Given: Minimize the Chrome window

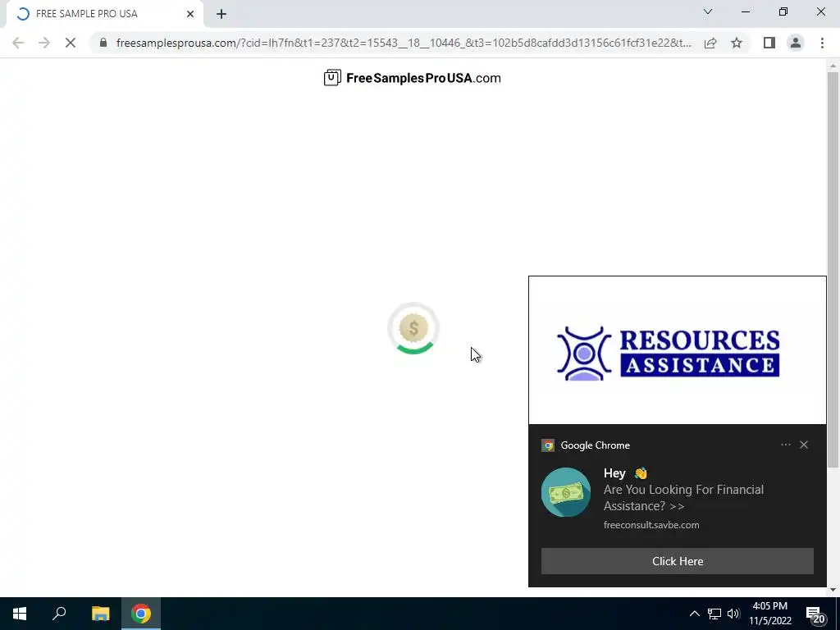Looking at the screenshot, I should [745, 11].
